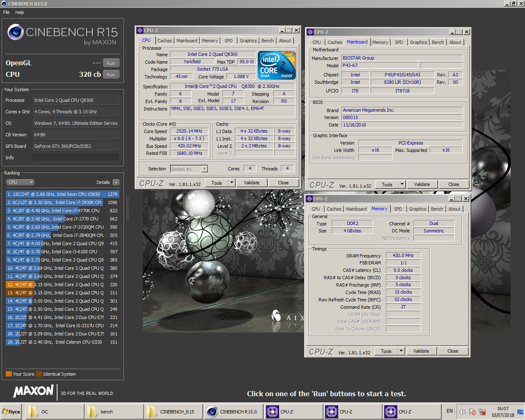Open Tools dropdown arrow in Mainboard window
The height and width of the screenshot is (420, 525).
402,184
